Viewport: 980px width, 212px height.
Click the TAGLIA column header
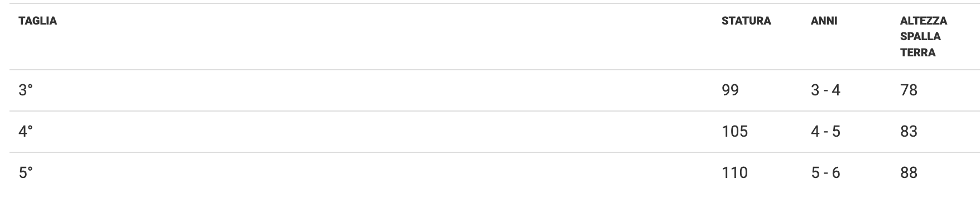coord(37,21)
